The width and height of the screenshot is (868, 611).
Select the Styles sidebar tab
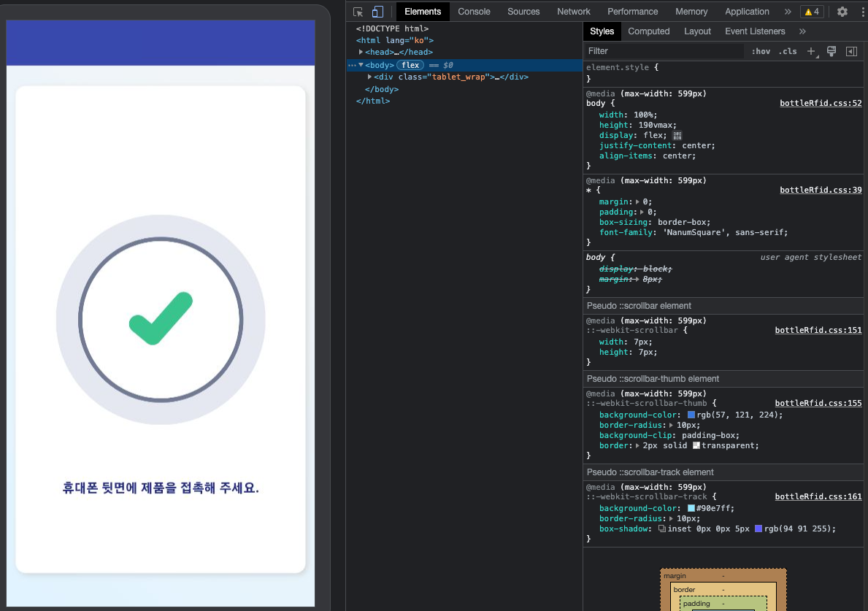tap(602, 31)
